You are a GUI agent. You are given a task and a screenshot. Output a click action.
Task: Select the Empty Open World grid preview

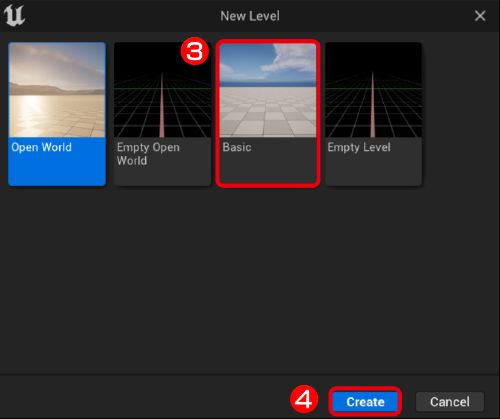click(x=162, y=90)
